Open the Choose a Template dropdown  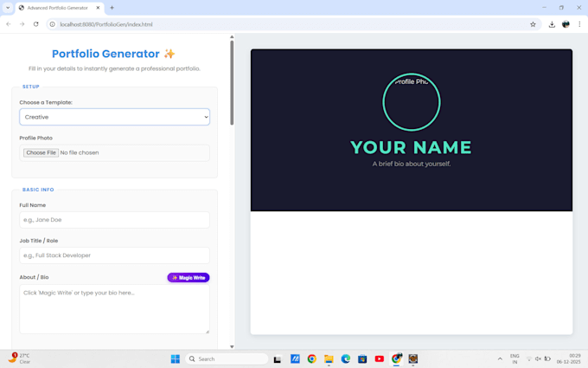click(x=114, y=117)
